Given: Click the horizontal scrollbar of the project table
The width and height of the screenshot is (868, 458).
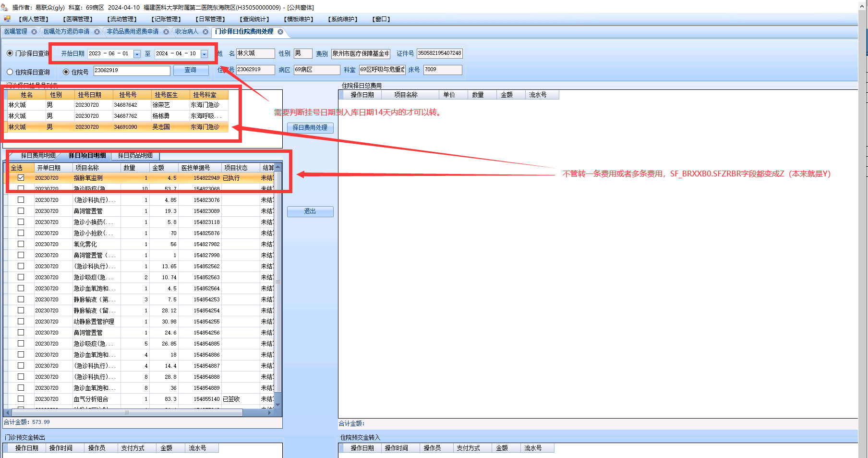Looking at the screenshot, I should pyautogui.click(x=127, y=412).
